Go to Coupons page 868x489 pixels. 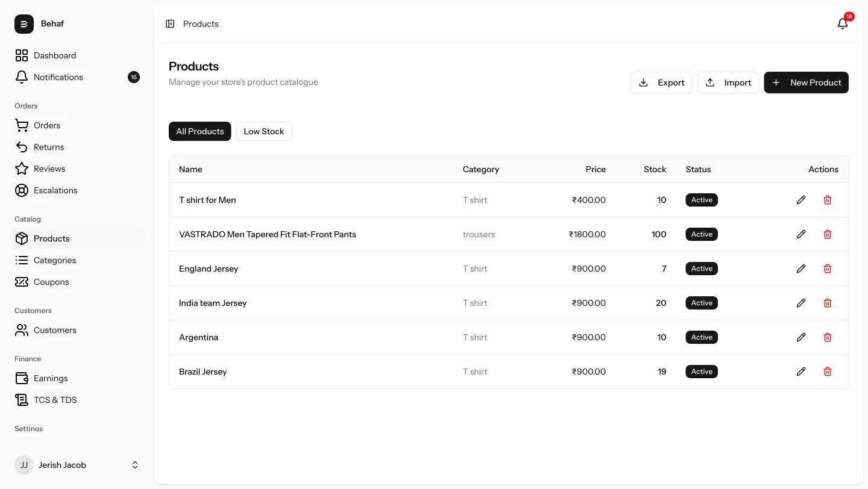click(x=77, y=282)
